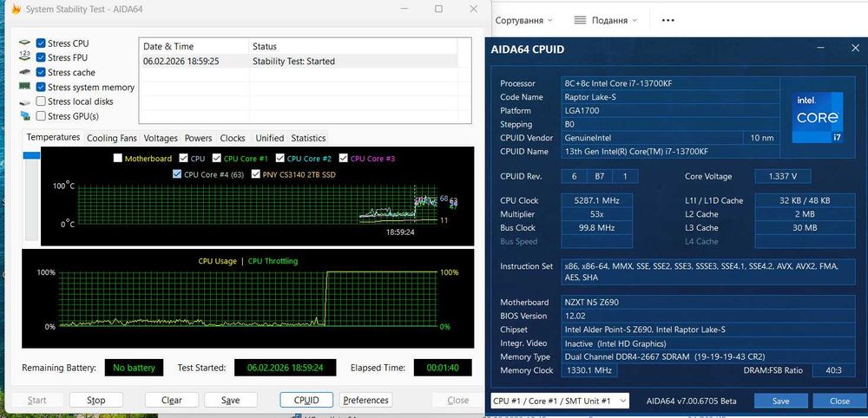
Task: Click the DRAM:FSB Ratio value 40:3
Action: (x=833, y=370)
